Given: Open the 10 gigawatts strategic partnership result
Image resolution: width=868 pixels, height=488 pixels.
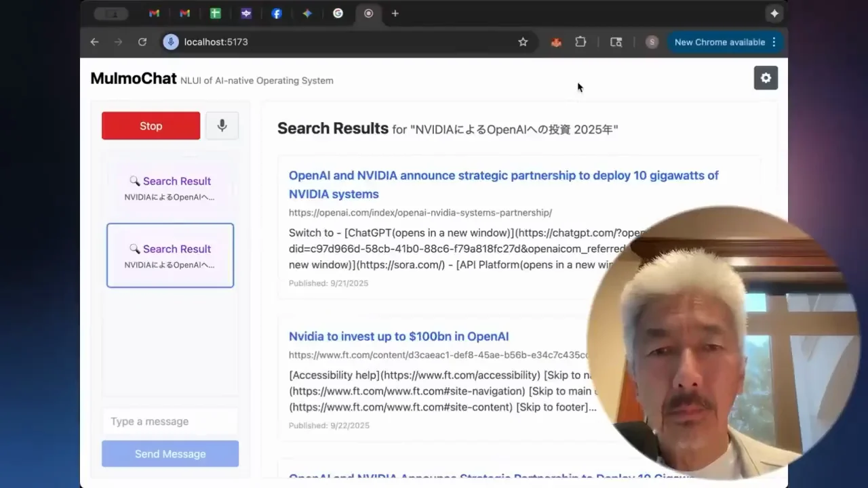Looking at the screenshot, I should pyautogui.click(x=504, y=184).
